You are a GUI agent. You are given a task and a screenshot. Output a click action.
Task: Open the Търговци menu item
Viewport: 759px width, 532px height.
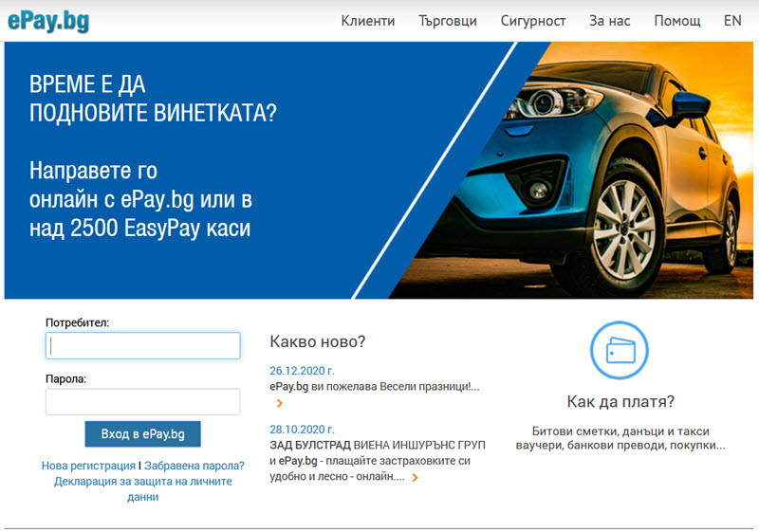click(x=448, y=21)
